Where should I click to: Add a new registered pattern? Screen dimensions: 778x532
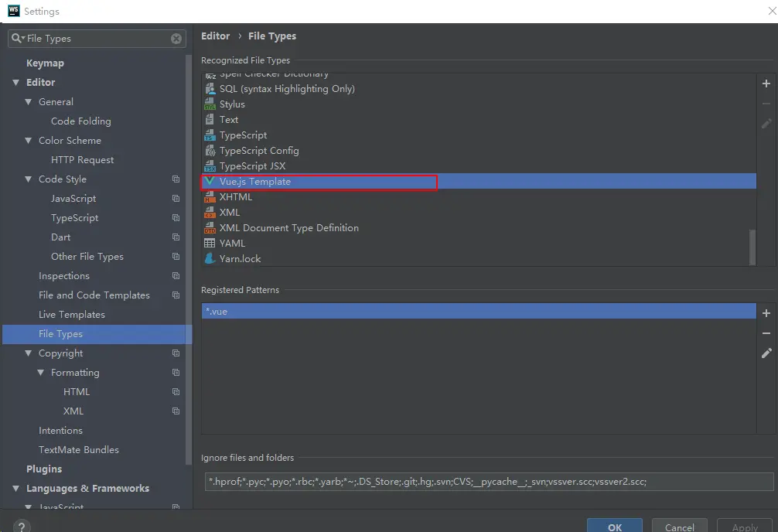point(766,313)
